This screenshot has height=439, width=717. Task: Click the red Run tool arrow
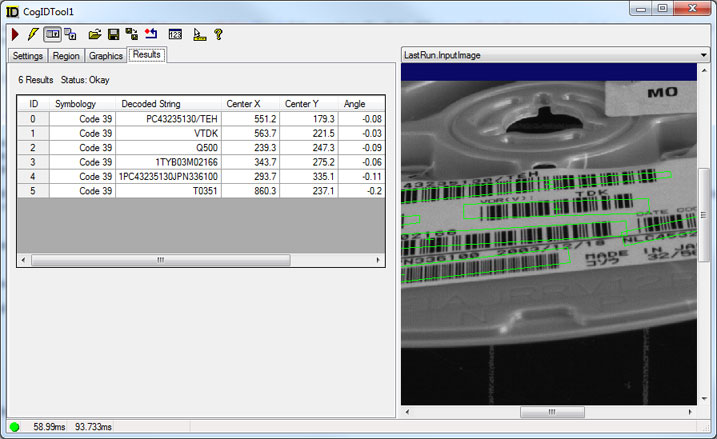(x=14, y=34)
